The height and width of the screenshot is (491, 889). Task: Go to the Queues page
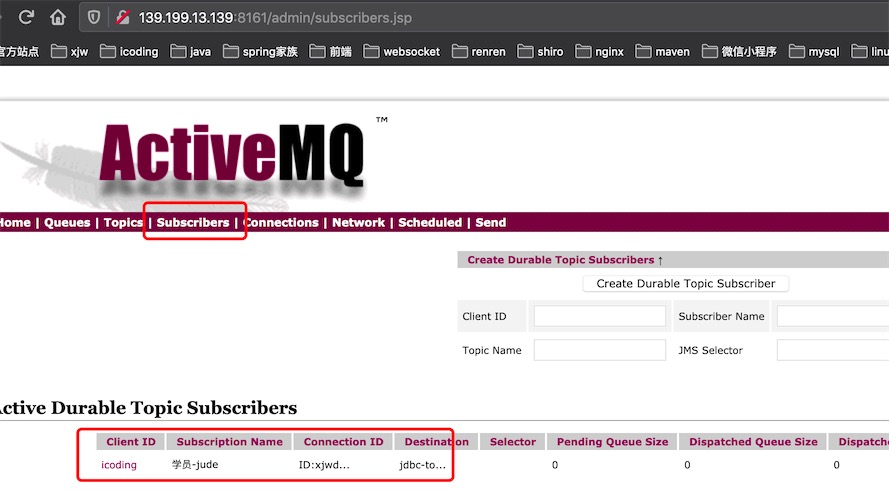point(67,223)
